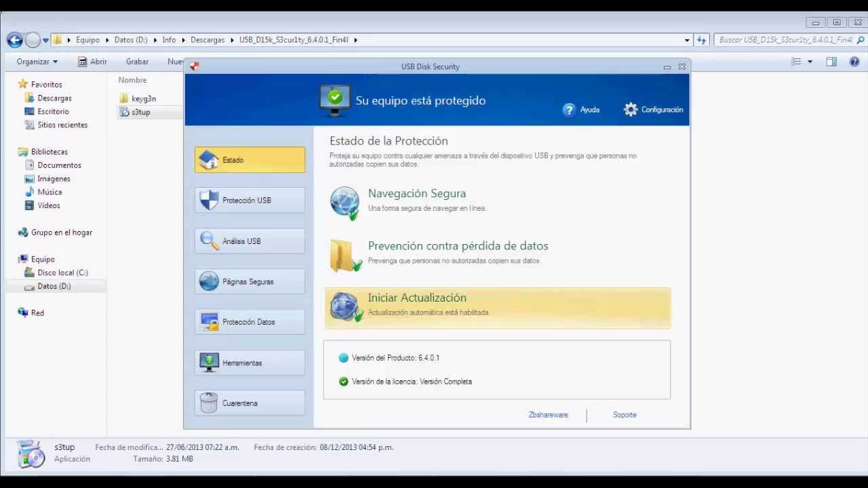The height and width of the screenshot is (488, 868).
Task: Open Descargas in Favoritos
Action: (54, 98)
